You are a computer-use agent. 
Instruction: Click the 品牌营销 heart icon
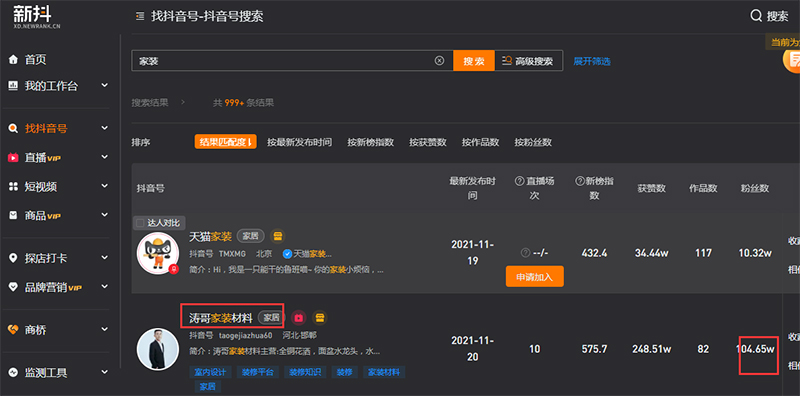(x=13, y=287)
